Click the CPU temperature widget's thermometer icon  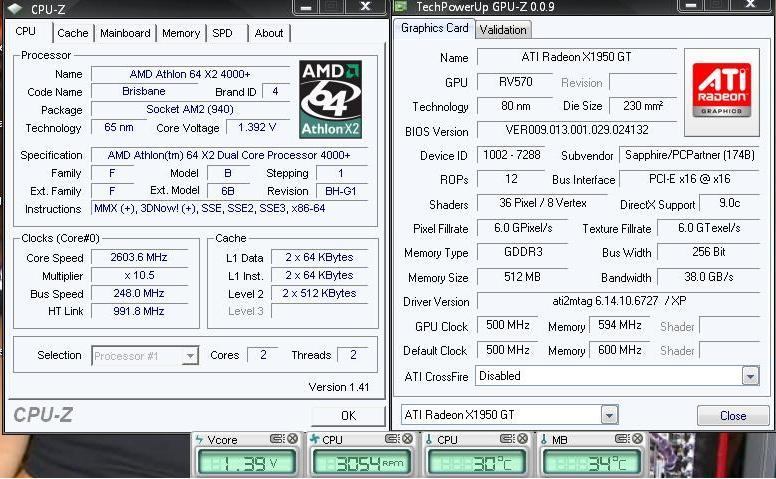[x=429, y=439]
